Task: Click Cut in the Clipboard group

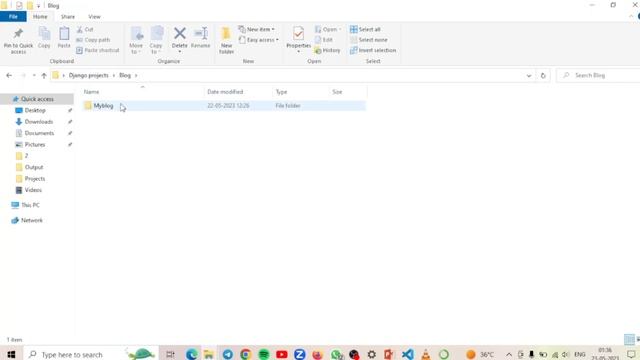Action: coord(85,29)
